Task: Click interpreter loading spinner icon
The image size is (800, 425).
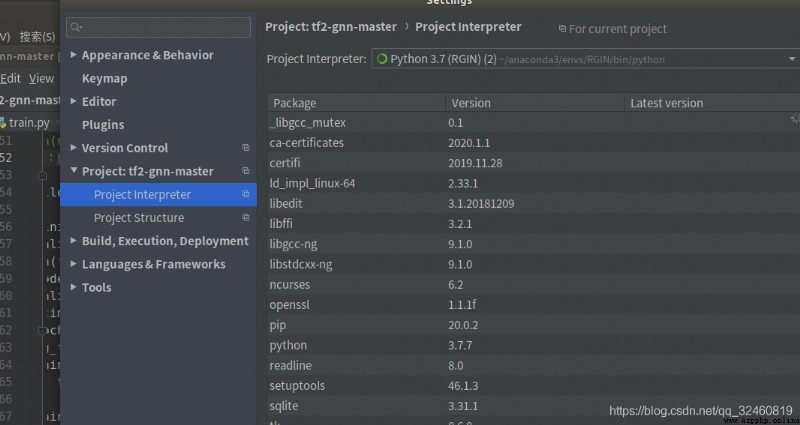Action: coord(382,59)
